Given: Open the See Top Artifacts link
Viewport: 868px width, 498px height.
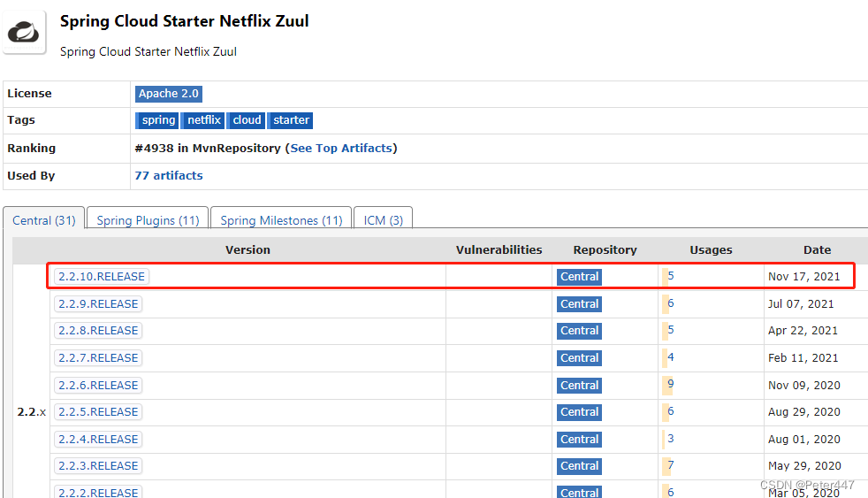Looking at the screenshot, I should point(341,148).
